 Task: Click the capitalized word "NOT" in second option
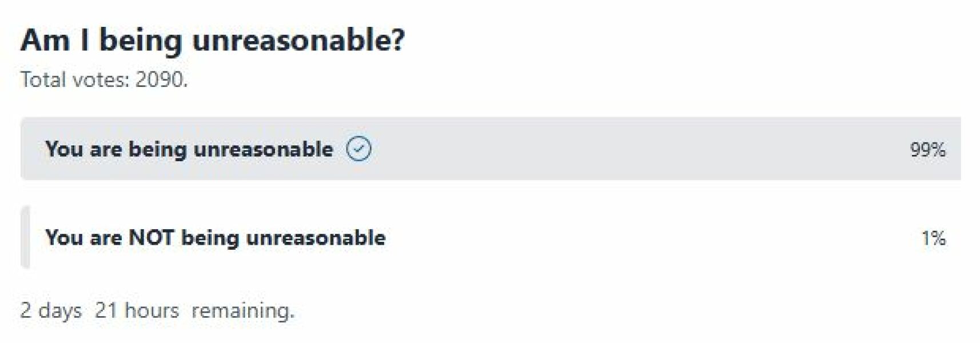tap(151, 238)
